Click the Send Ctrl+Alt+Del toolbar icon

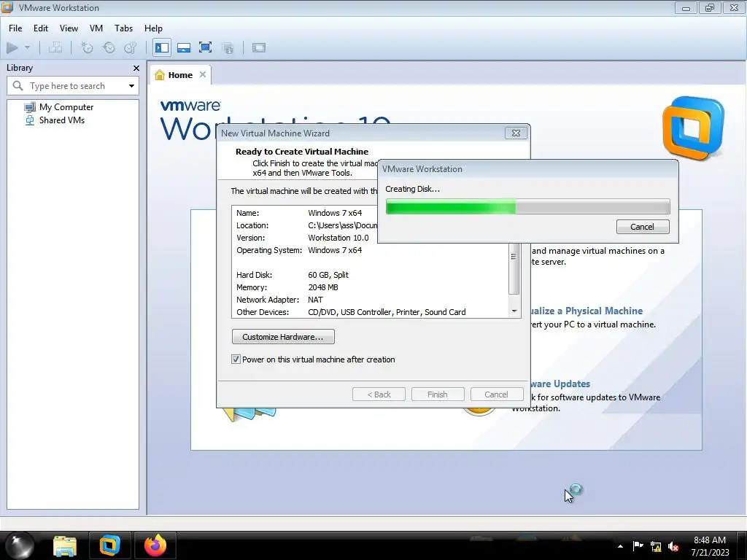coord(55,47)
